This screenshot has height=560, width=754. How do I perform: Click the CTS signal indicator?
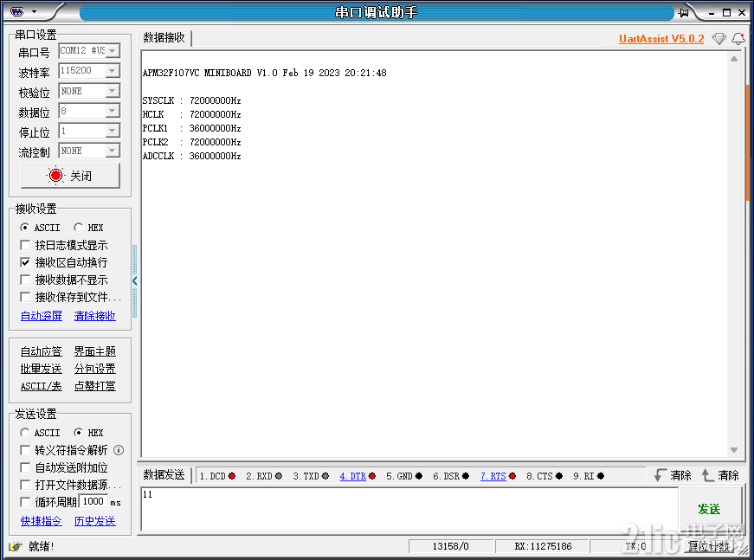pos(558,476)
